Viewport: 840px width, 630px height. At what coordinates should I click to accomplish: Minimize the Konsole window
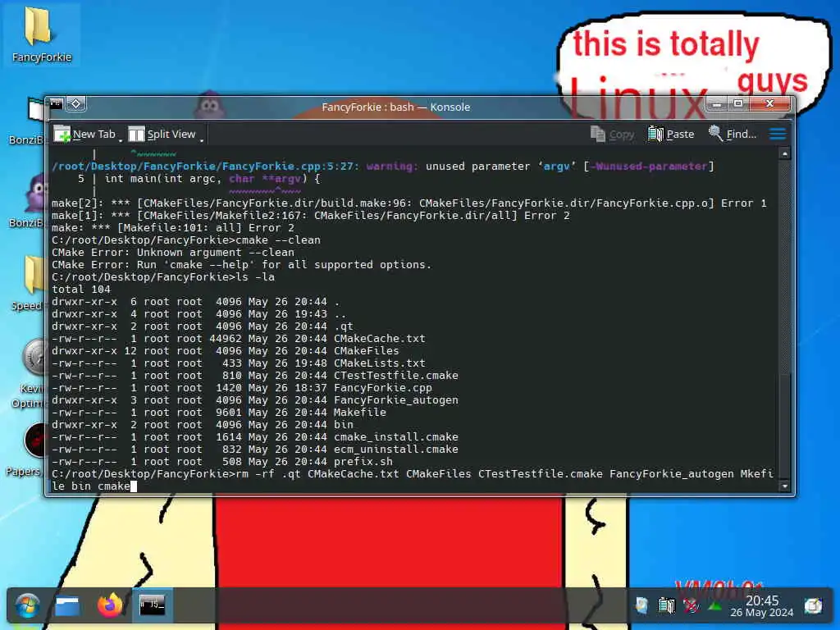pos(717,103)
